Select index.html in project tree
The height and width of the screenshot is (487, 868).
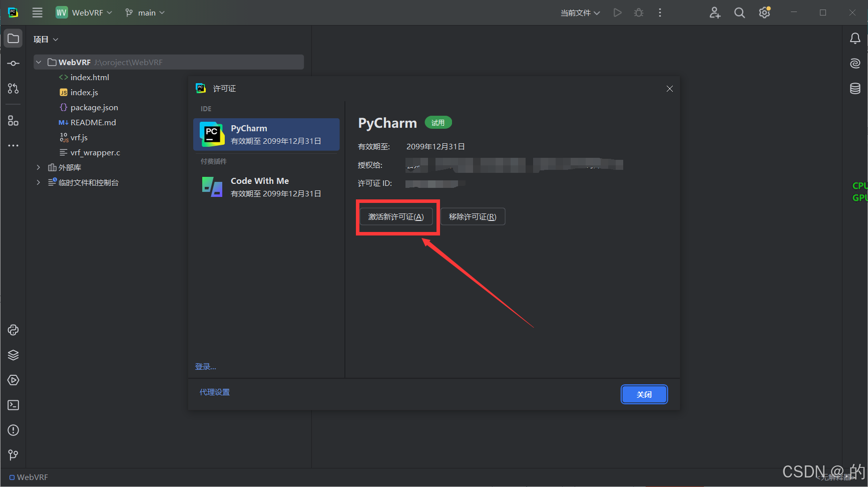tap(84, 77)
